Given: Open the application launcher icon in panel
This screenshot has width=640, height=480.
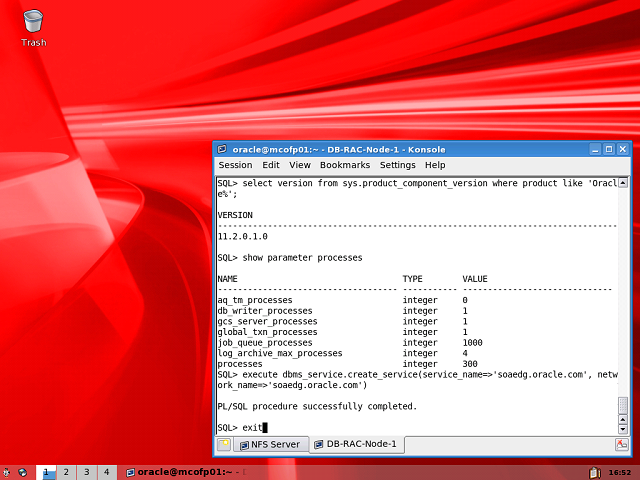Looking at the screenshot, I should point(7,473).
